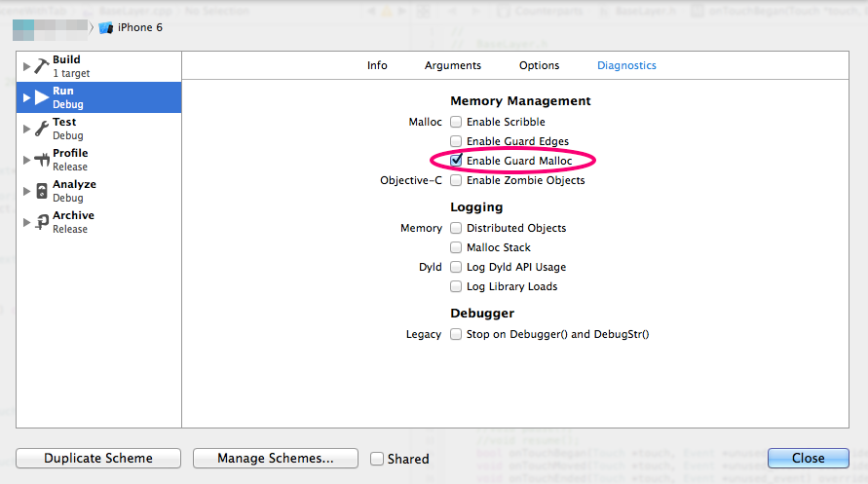
Task: Select iPhone 6 destination
Action: pos(131,27)
